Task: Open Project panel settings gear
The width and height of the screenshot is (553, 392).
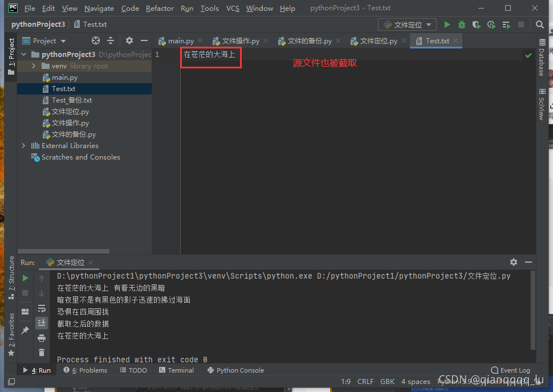Action: 129,40
